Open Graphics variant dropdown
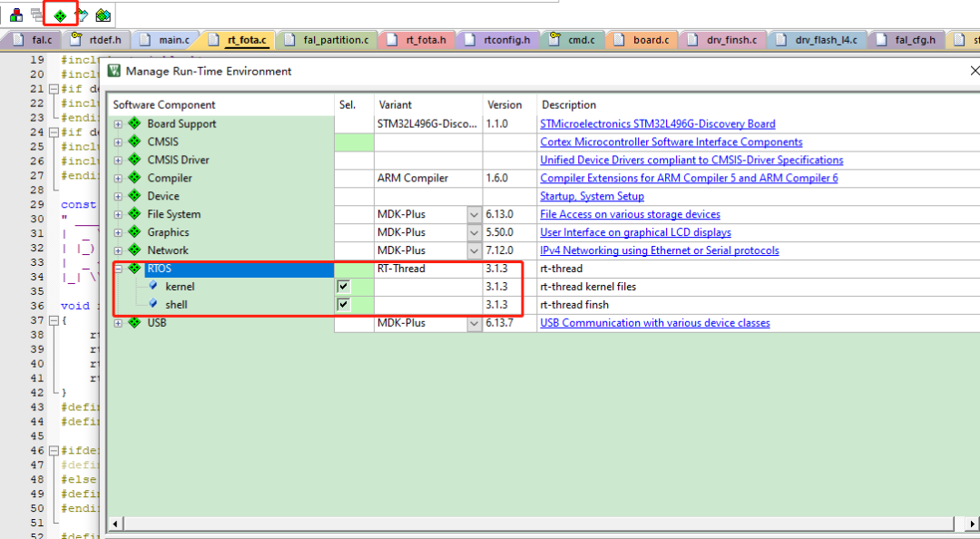Screen dimensions: 980x539 click(474, 232)
